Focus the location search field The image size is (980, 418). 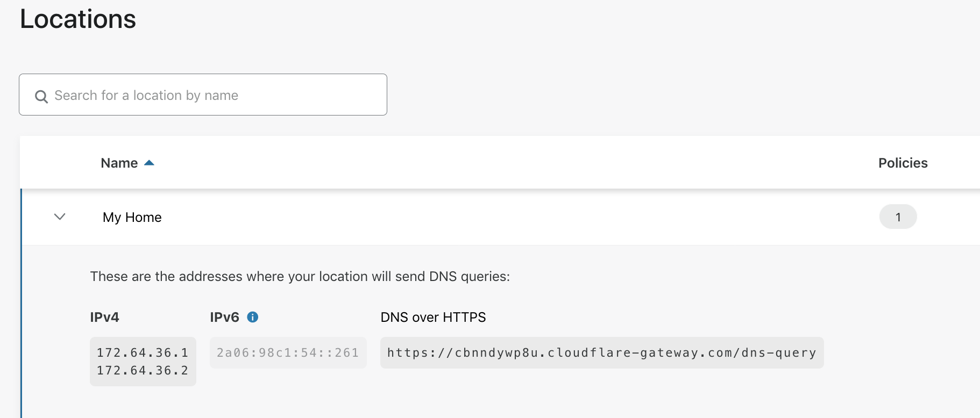point(203,95)
